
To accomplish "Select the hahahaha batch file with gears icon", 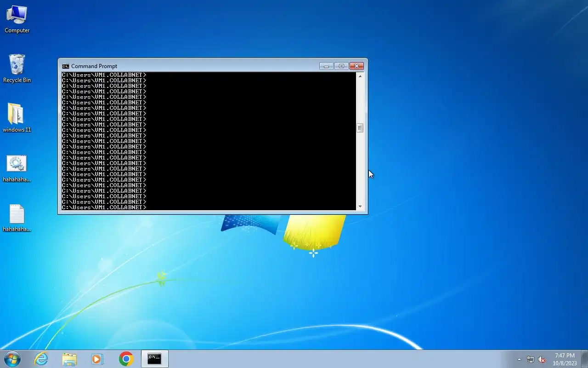I will coord(17,168).
